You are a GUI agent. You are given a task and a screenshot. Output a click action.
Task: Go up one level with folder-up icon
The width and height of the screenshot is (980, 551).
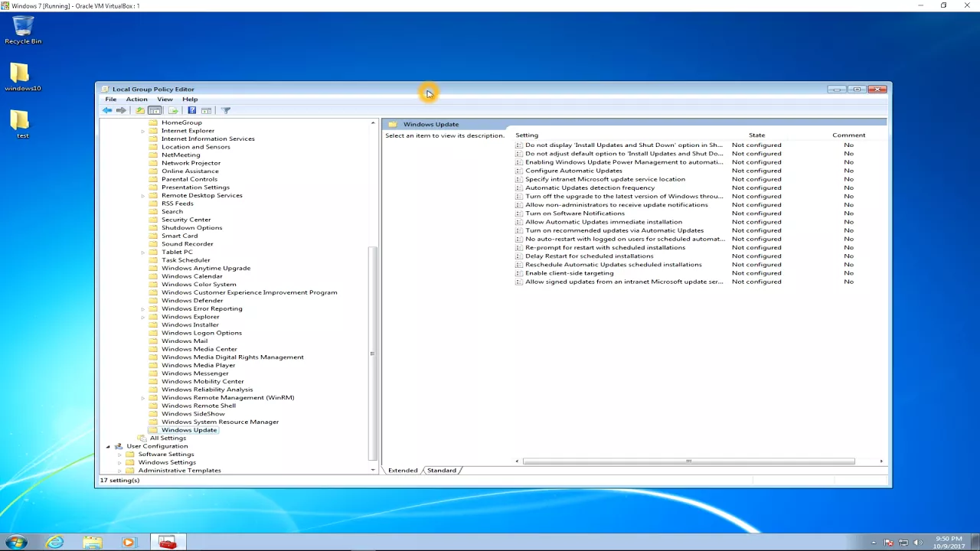point(139,110)
